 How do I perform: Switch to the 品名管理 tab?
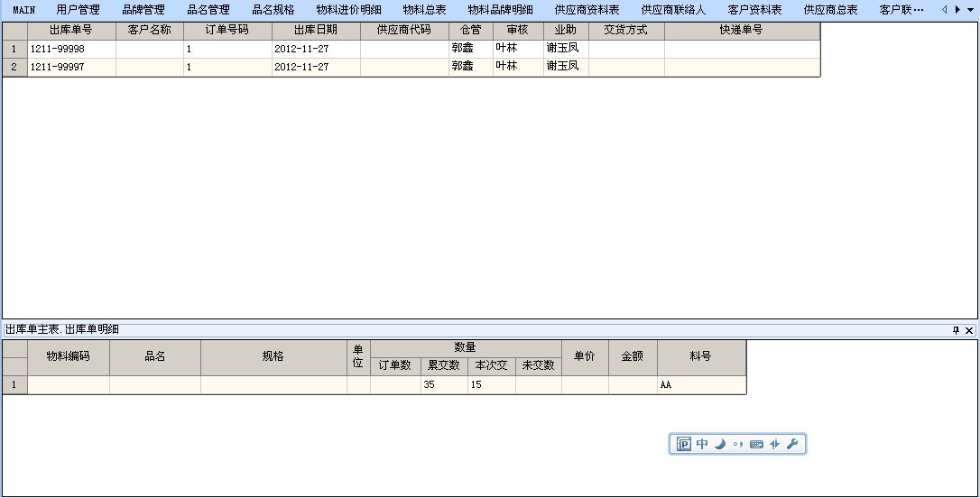pyautogui.click(x=208, y=9)
